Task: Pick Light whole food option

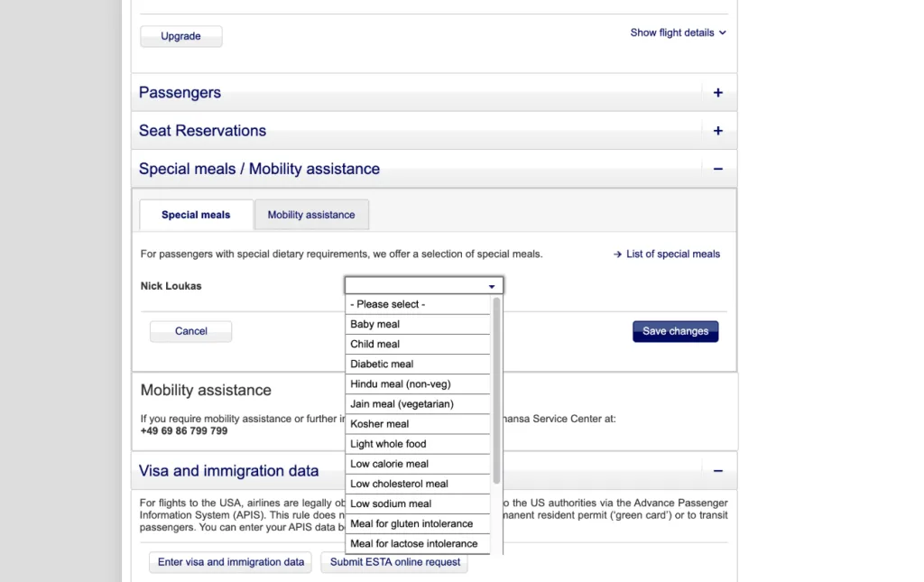Action: click(418, 445)
